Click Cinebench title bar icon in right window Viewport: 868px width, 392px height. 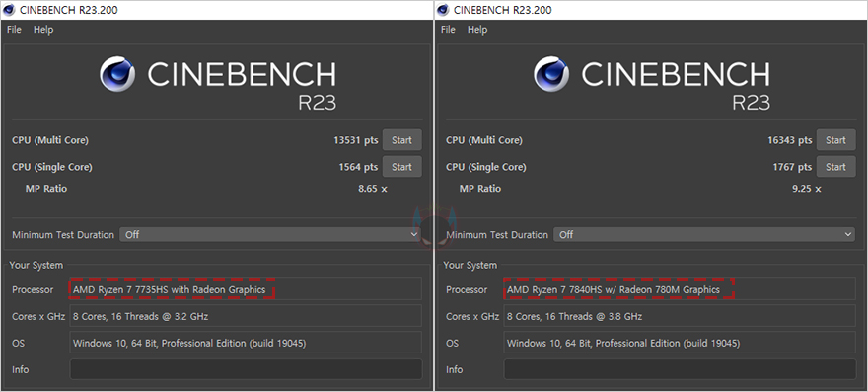click(x=443, y=10)
